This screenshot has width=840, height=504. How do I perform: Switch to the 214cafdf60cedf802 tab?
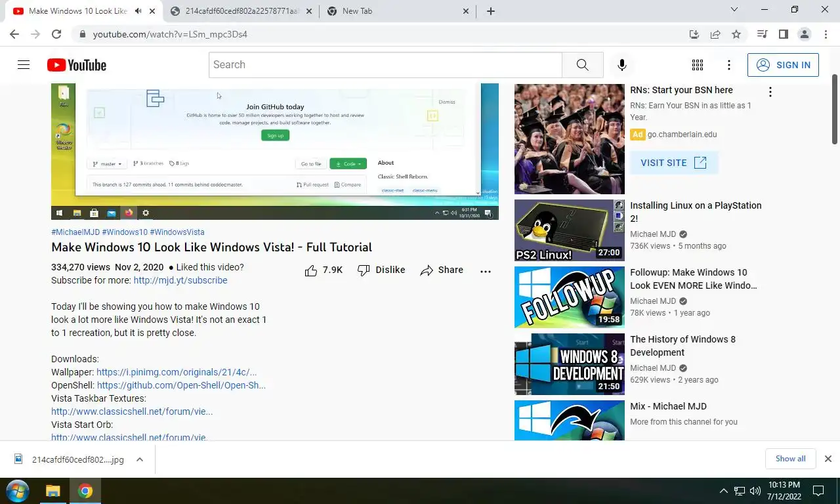tap(241, 11)
